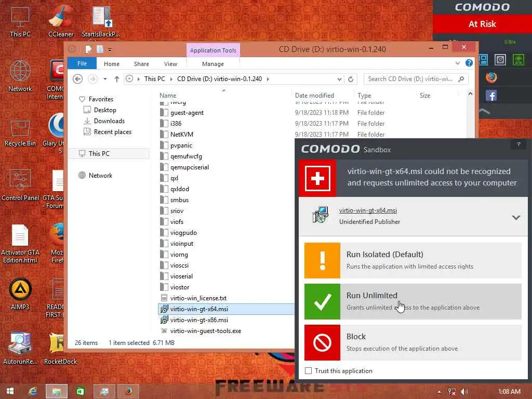Select Network in Explorer navigation pane
The height and width of the screenshot is (399, 532).
[100, 176]
